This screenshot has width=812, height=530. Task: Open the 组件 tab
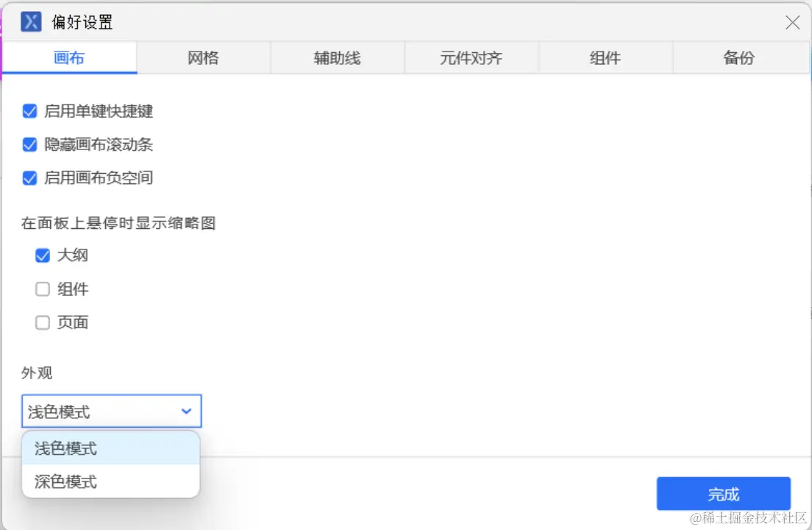[x=605, y=57]
